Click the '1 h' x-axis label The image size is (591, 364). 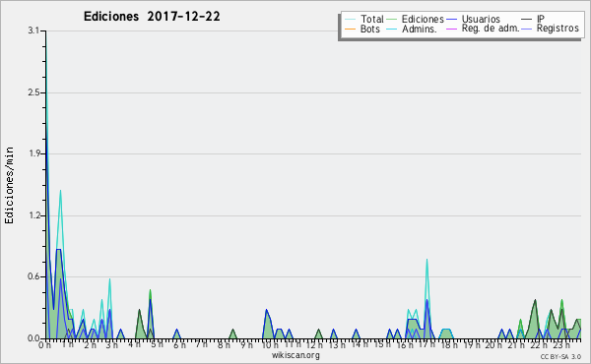[67, 345]
